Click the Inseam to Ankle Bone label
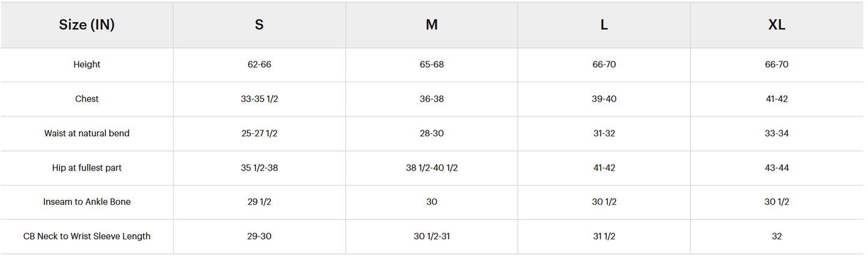Screen dimensions: 868x257 87,202
